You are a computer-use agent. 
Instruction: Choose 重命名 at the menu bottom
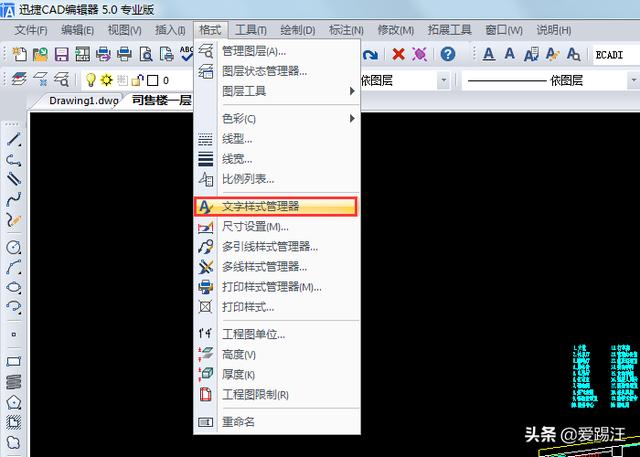(x=277, y=422)
